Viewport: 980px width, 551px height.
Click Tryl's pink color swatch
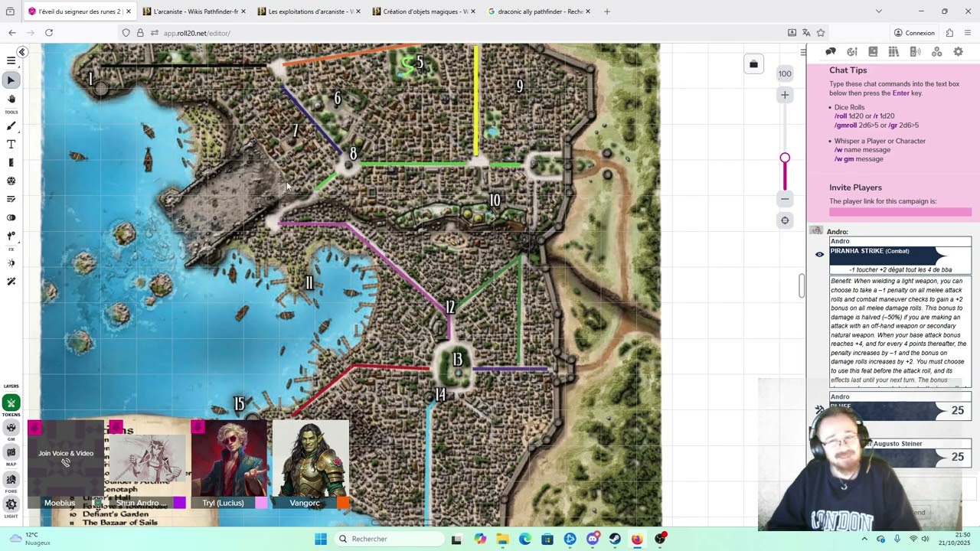261,503
